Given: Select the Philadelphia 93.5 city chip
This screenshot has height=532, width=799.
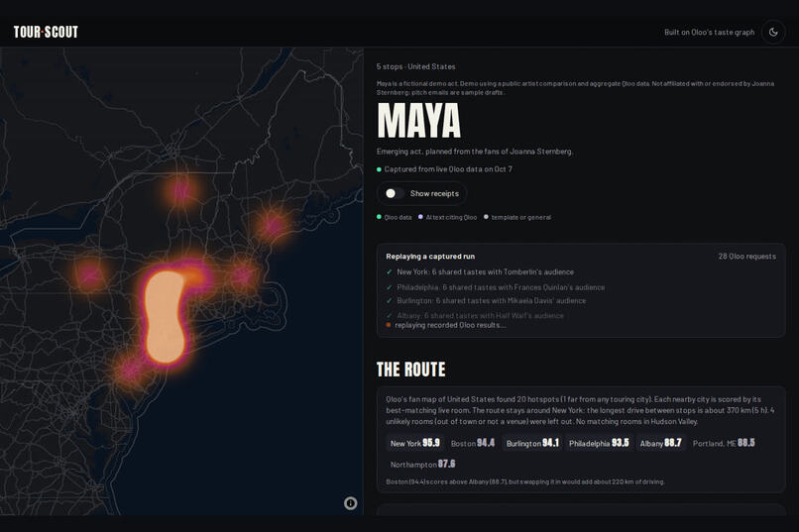Looking at the screenshot, I should click(x=599, y=444).
